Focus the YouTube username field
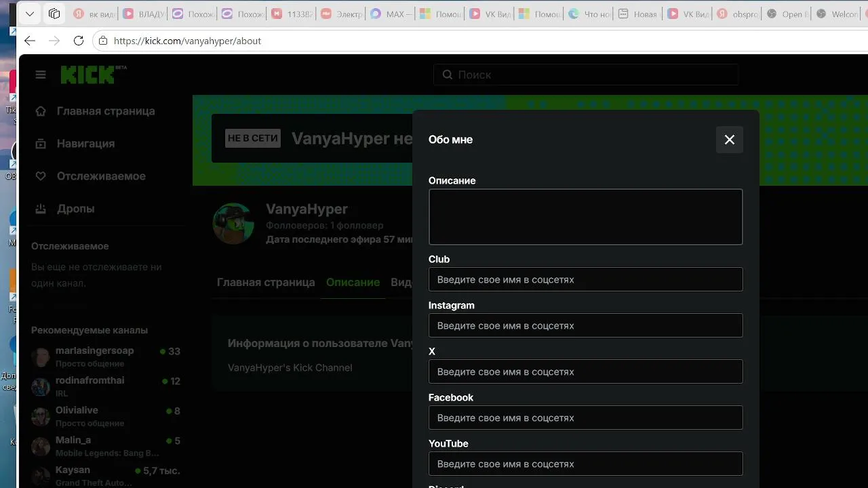This screenshot has width=868, height=488. 585,464
